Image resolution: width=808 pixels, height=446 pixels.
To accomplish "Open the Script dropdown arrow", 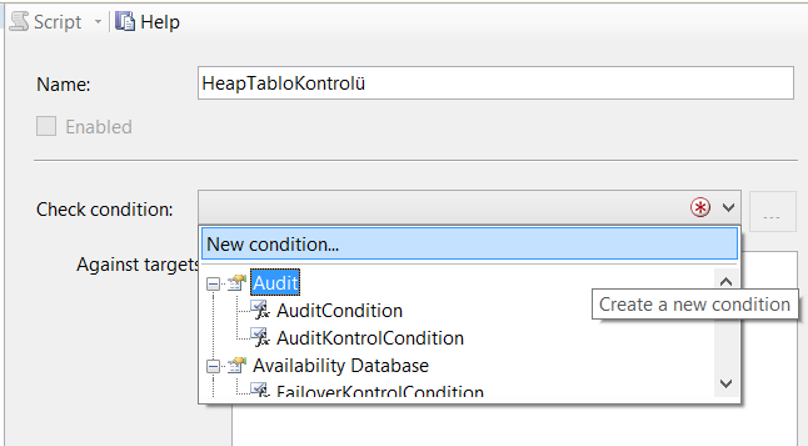I will (97, 22).
